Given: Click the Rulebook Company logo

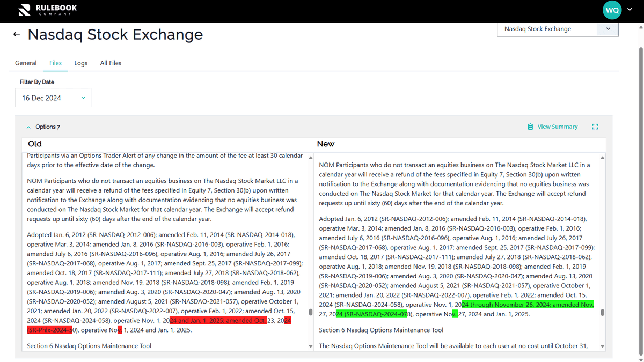Looking at the screenshot, I should click(46, 10).
